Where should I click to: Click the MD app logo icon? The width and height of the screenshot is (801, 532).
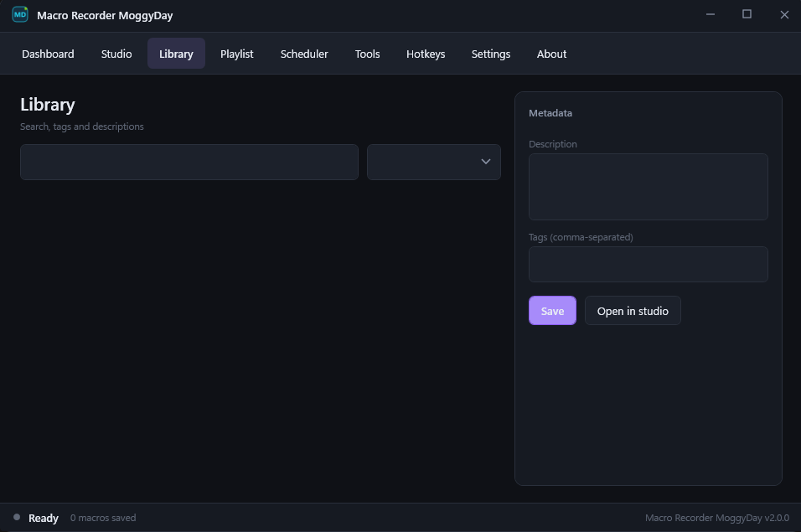click(x=20, y=14)
